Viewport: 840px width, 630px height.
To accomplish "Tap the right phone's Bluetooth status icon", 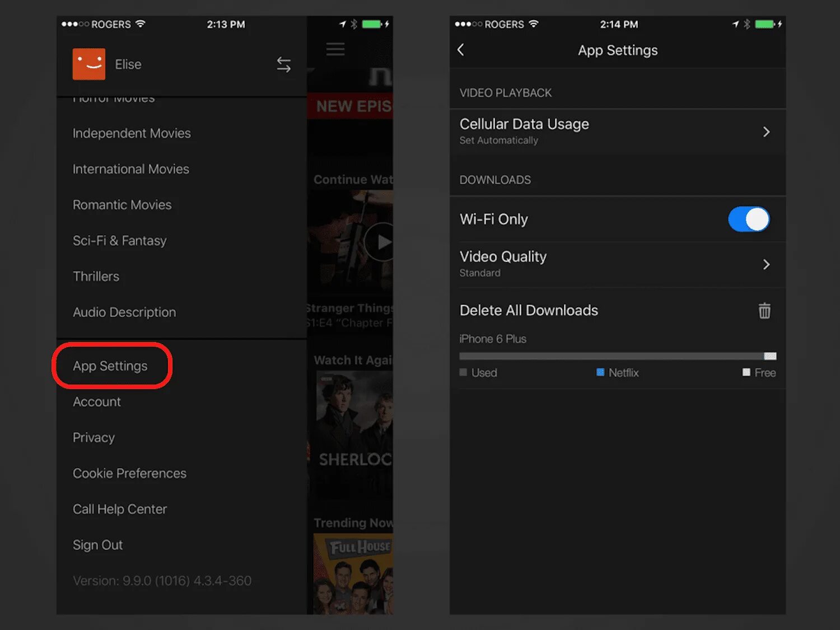I will 746,24.
